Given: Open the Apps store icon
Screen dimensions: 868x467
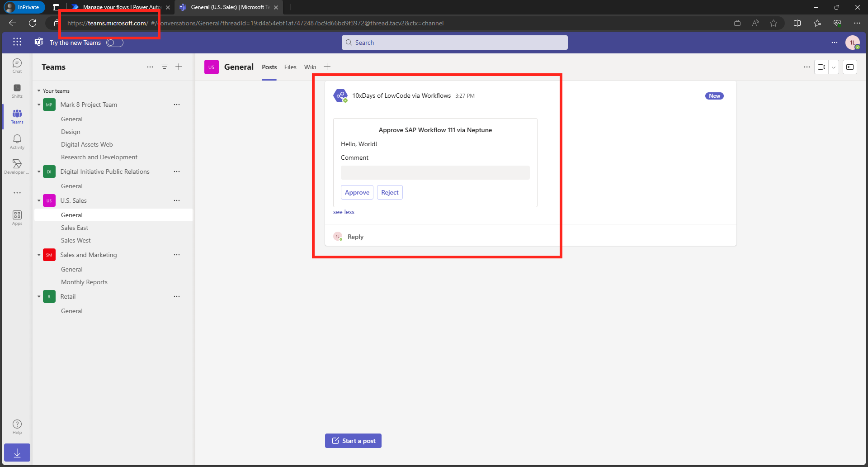Looking at the screenshot, I should (x=17, y=218).
